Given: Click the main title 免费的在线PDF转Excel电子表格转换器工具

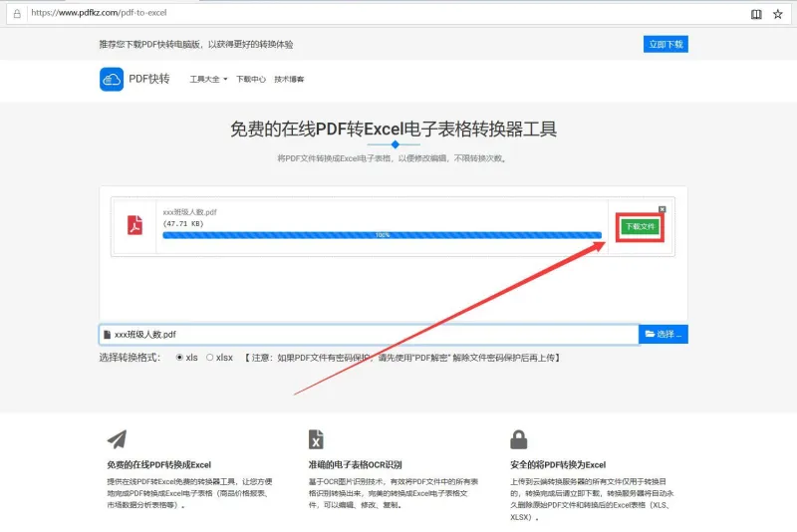Looking at the screenshot, I should tap(394, 130).
